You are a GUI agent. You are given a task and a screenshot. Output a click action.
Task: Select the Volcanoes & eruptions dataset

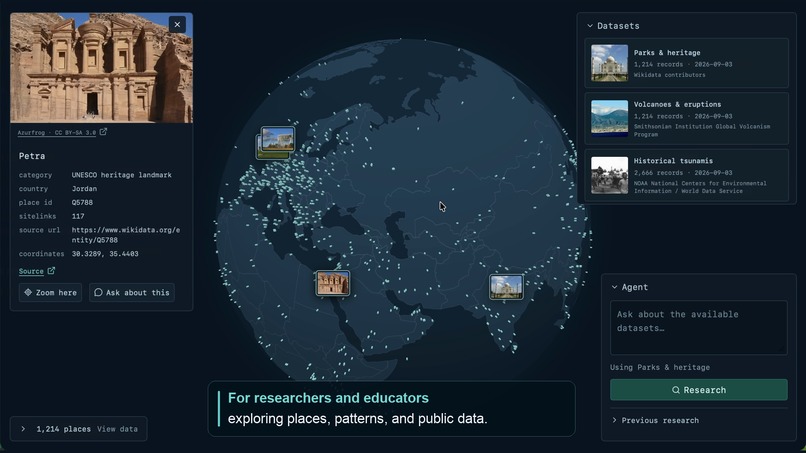686,119
